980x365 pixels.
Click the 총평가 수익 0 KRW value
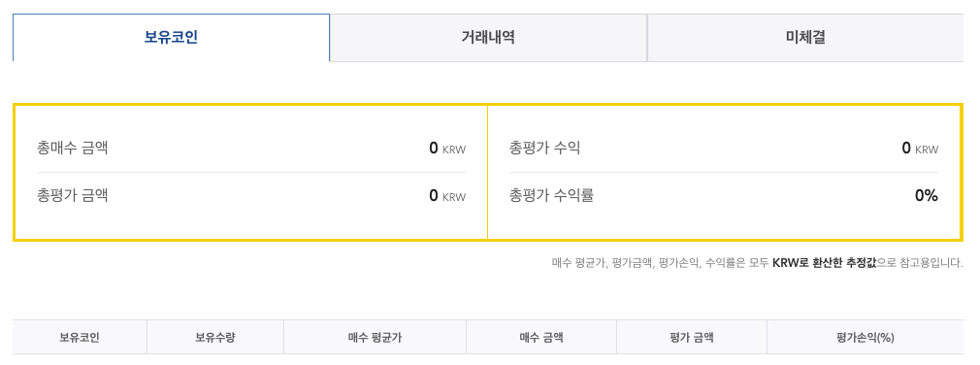920,149
